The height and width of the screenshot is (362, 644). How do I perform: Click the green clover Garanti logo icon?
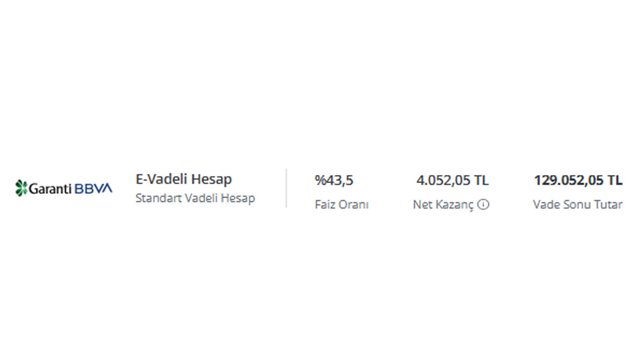(21, 188)
